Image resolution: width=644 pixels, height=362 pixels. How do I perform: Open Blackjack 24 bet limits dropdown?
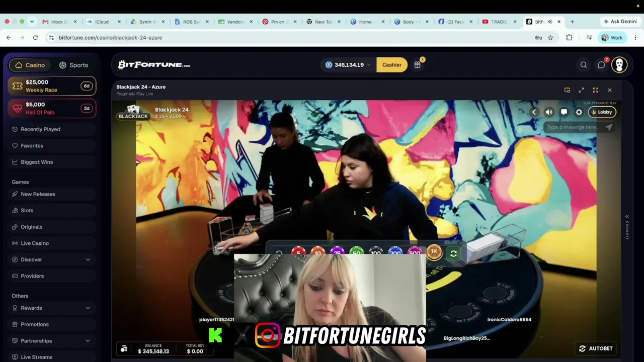171,117
